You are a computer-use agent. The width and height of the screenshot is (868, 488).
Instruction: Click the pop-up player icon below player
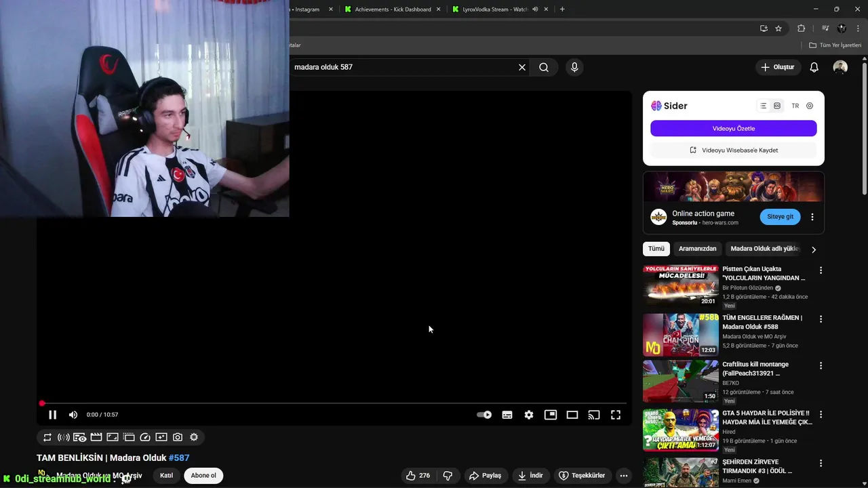[x=129, y=437]
